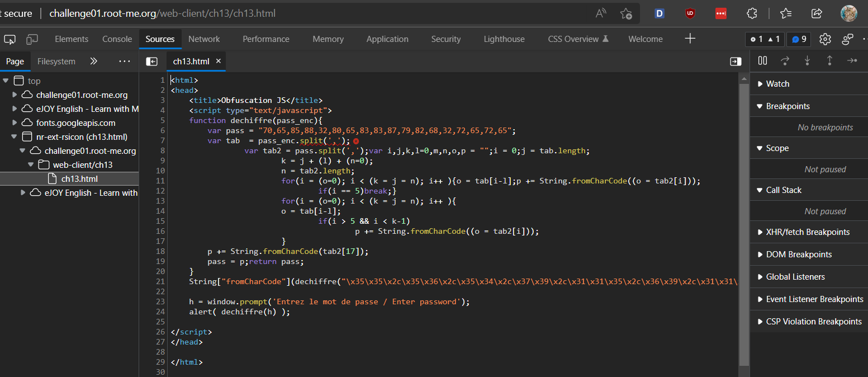The width and height of the screenshot is (868, 377).
Task: Click line number 7 gutter to set breakpoint
Action: click(x=162, y=141)
